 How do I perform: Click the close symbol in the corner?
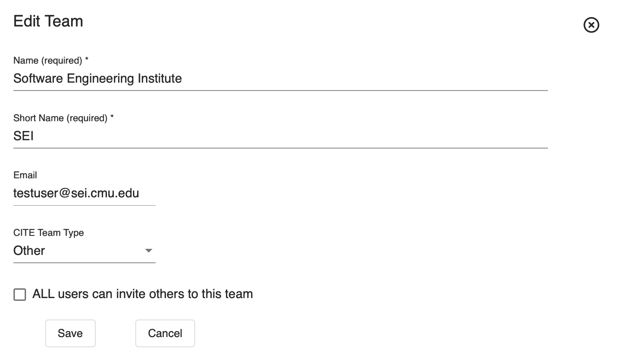(591, 25)
